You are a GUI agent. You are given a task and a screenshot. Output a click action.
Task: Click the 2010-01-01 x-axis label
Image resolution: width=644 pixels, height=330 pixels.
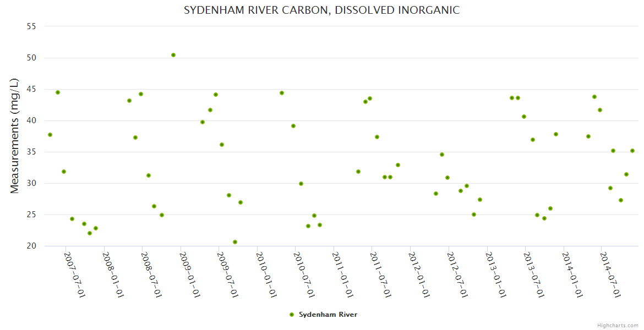tap(265, 274)
